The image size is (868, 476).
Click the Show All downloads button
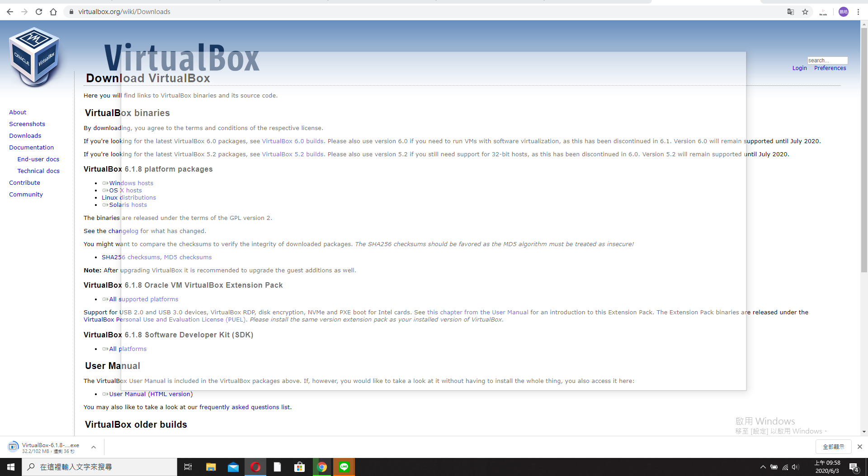[x=833, y=447]
